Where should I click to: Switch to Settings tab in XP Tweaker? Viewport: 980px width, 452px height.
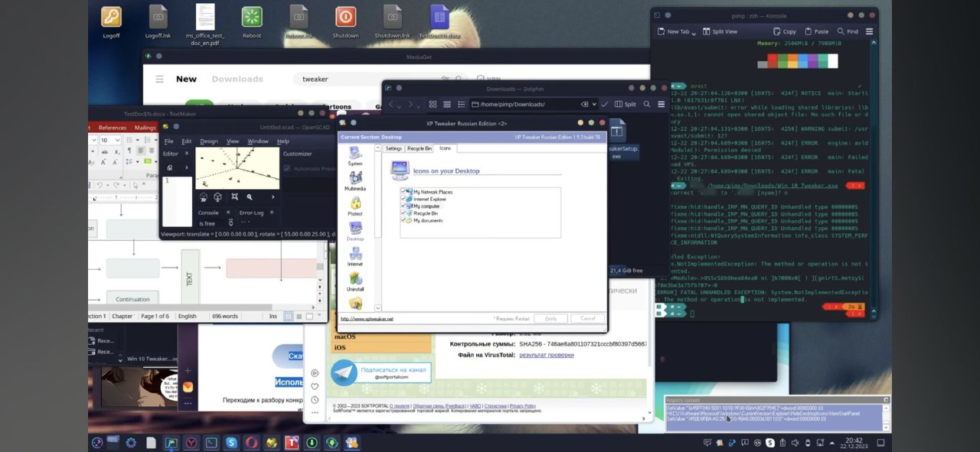point(394,148)
